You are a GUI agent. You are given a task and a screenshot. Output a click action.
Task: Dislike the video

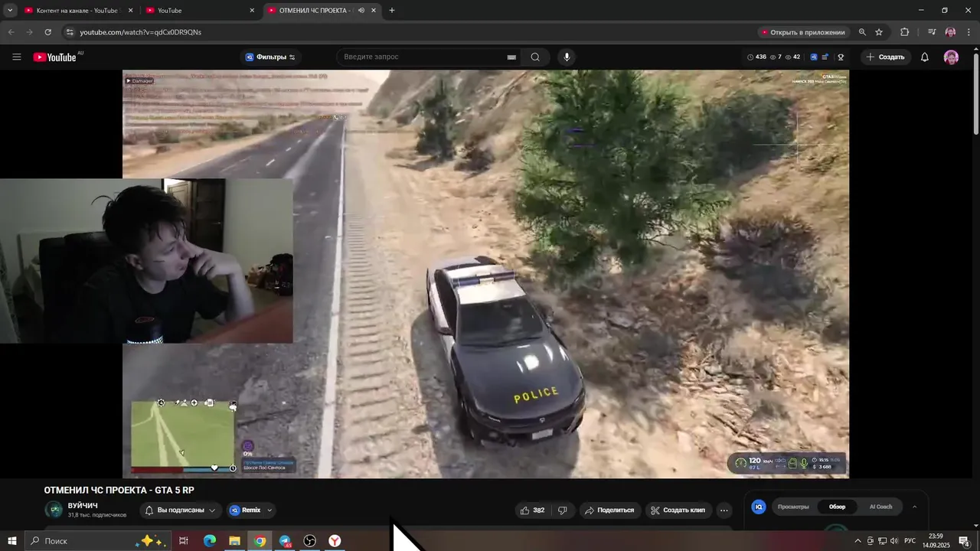[x=563, y=510]
